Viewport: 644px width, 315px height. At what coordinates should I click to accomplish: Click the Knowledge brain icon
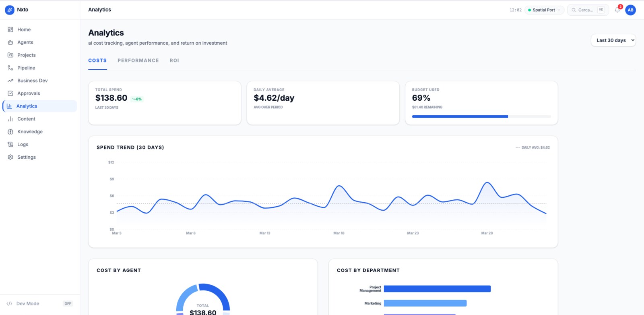point(10,132)
